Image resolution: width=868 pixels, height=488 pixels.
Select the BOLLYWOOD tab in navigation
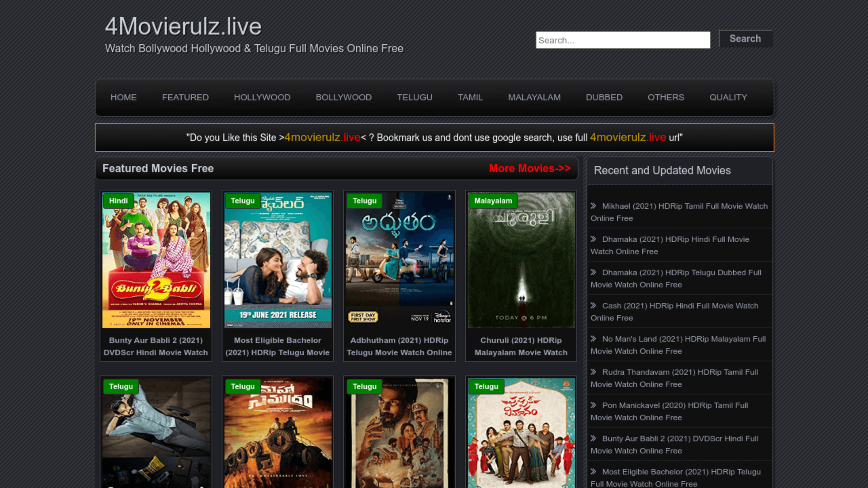(x=344, y=97)
